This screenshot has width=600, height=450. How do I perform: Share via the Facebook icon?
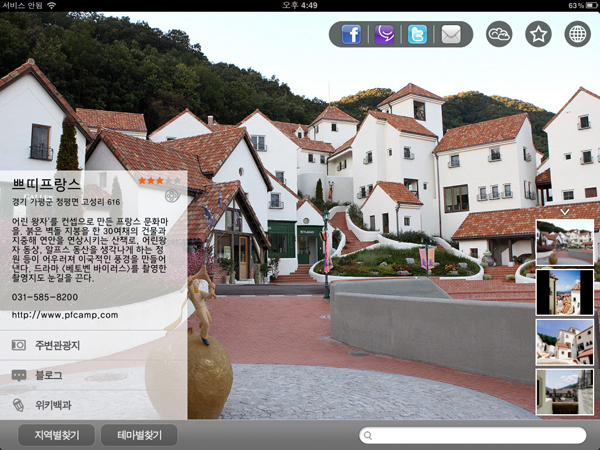pos(351,35)
